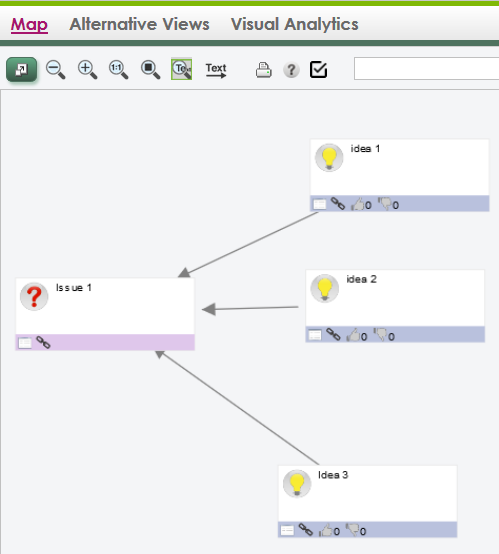Image resolution: width=499 pixels, height=554 pixels.
Task: Click the link chain icon on idea 2
Action: click(x=333, y=334)
